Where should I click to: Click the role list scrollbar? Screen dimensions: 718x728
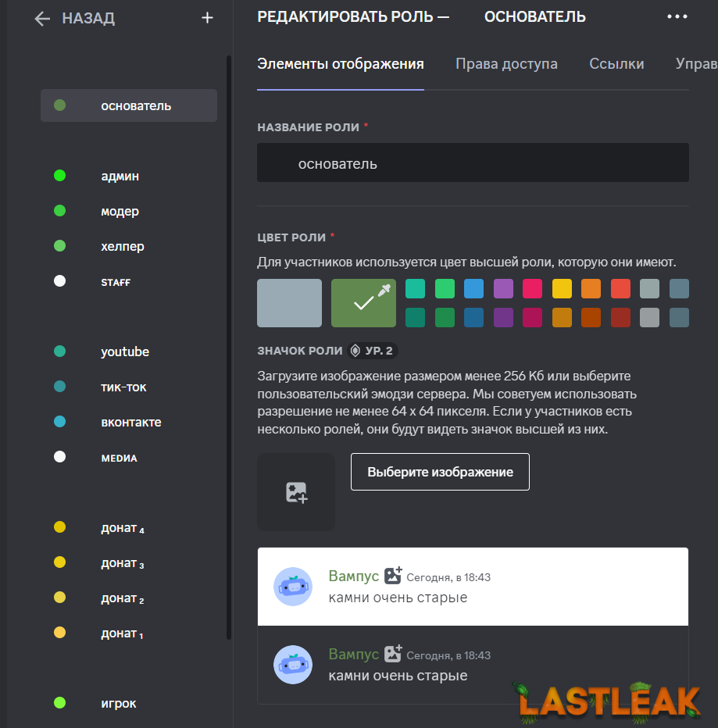[228, 344]
